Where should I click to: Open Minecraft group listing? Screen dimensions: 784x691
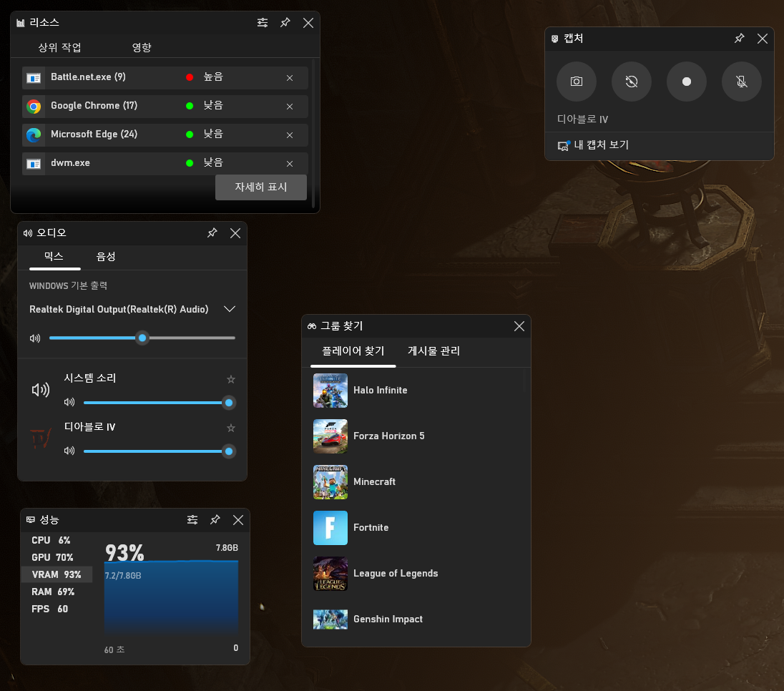pyautogui.click(x=416, y=482)
